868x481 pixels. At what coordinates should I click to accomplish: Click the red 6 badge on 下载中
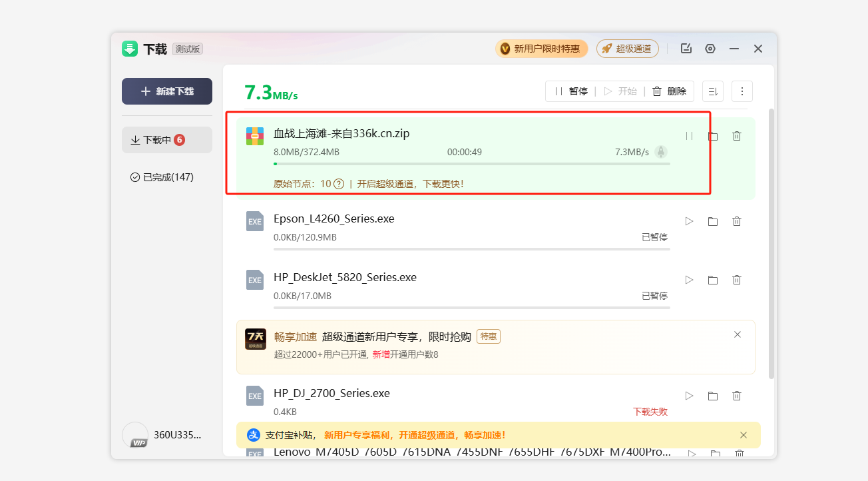click(180, 140)
